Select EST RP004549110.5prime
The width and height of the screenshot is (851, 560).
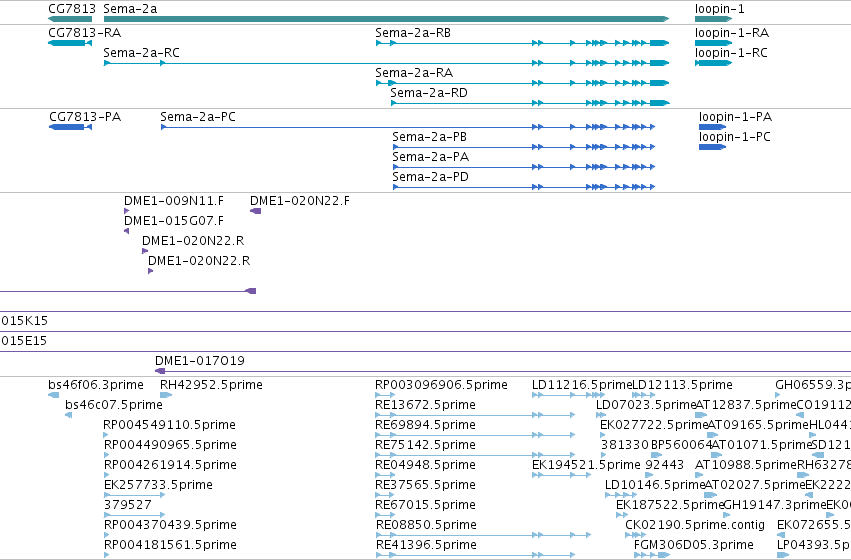coord(169,425)
